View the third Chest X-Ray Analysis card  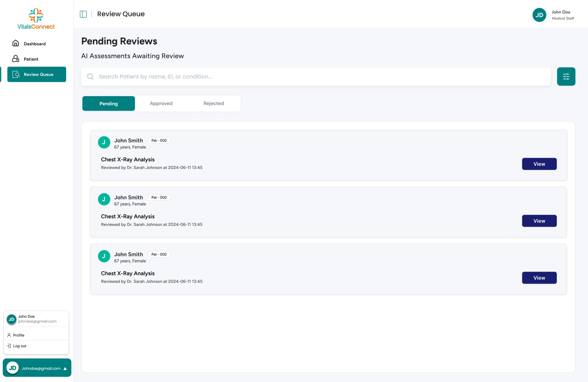[539, 278]
